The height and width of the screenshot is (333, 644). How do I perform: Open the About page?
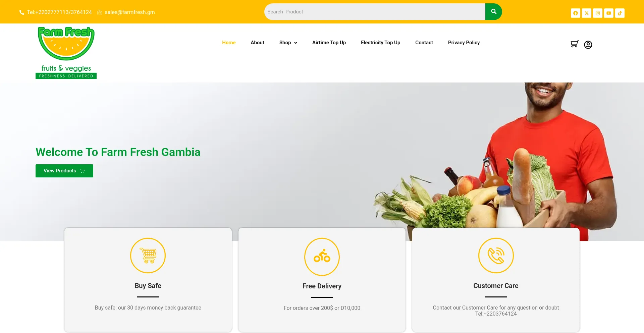point(257,43)
